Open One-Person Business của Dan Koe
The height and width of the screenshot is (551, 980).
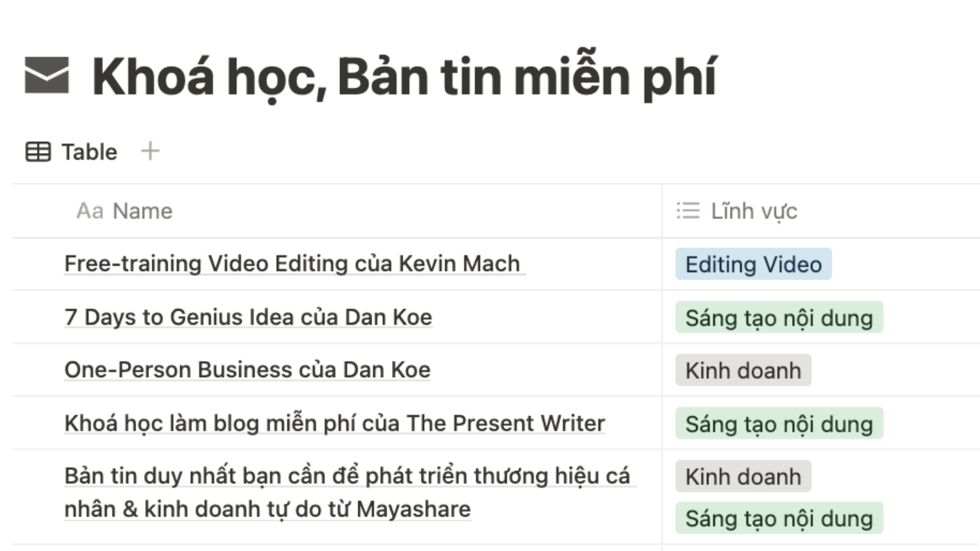click(x=248, y=370)
